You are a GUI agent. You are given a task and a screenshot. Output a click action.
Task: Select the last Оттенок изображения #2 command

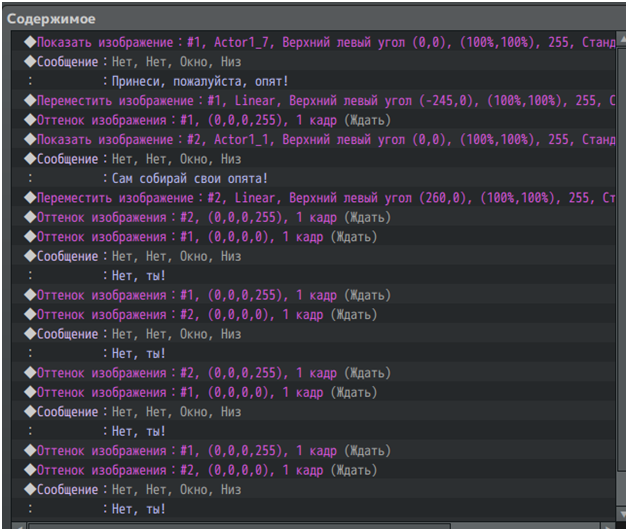200,470
